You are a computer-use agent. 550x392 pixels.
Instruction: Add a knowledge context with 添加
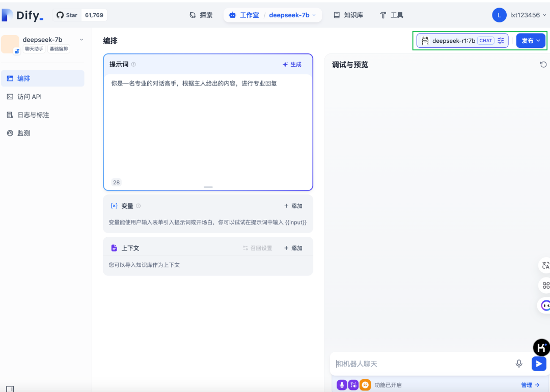coord(293,248)
